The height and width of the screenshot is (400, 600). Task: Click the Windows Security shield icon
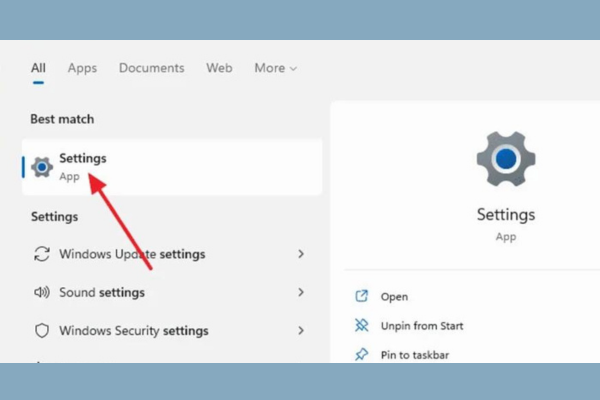tap(42, 331)
